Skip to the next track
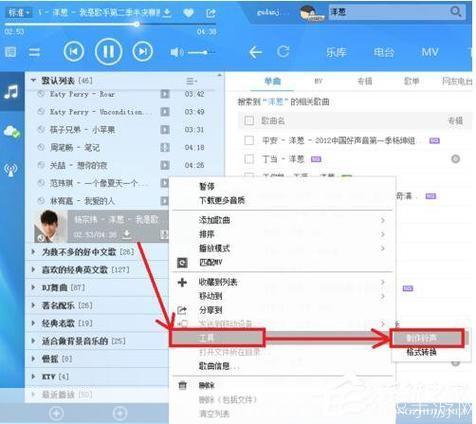 click(143, 52)
